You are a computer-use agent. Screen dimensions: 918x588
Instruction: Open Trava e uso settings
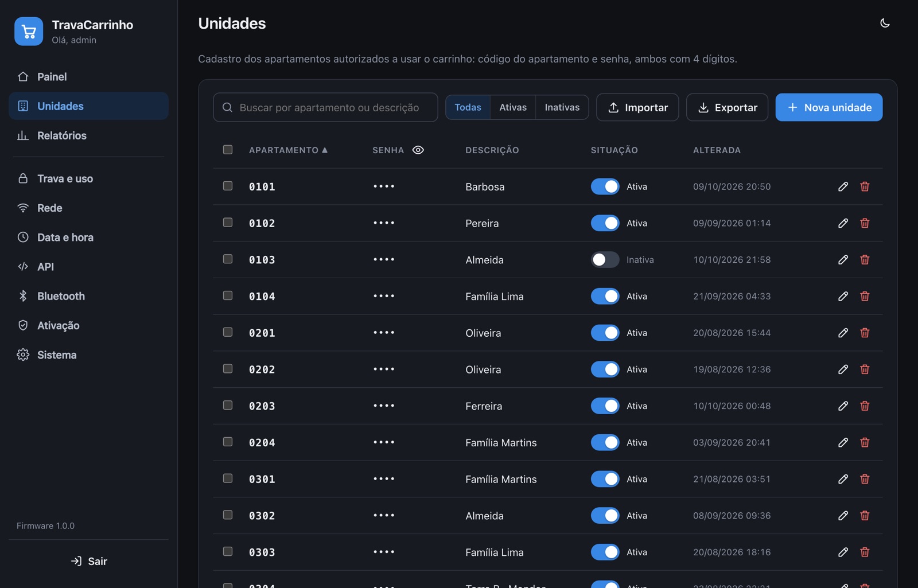tap(88, 178)
